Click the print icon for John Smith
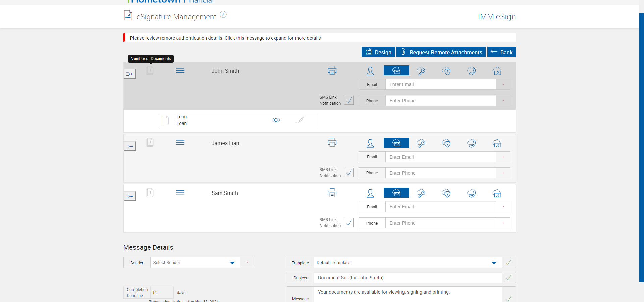 (332, 71)
